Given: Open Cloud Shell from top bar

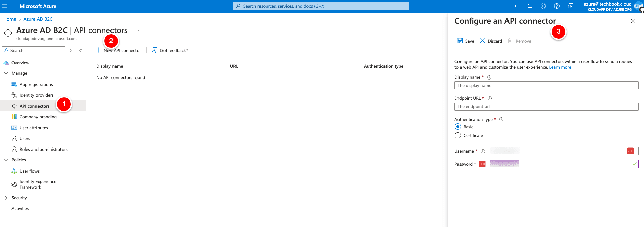Looking at the screenshot, I should tap(516, 6).
